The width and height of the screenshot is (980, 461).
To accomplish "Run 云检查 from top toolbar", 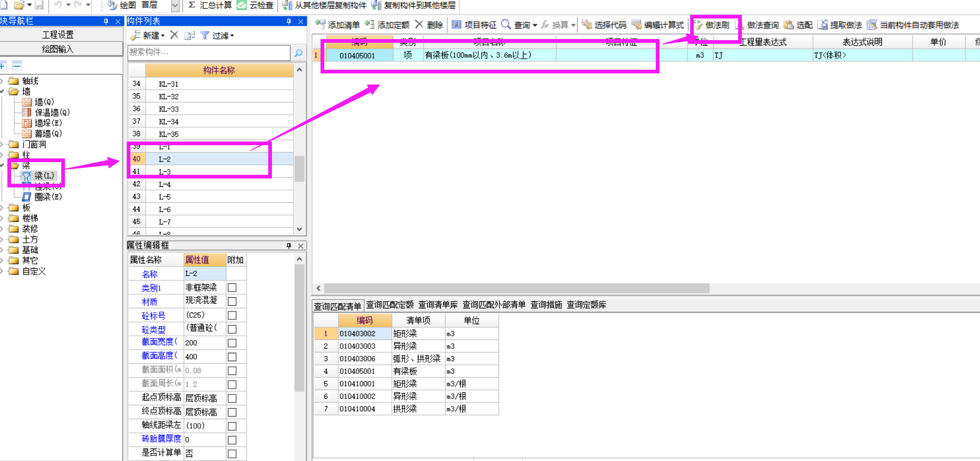I will point(256,5).
